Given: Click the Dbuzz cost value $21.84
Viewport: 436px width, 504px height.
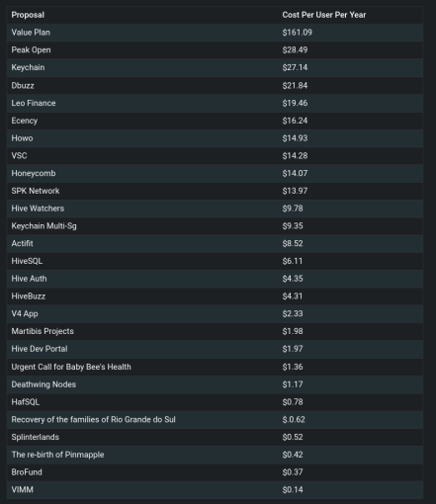Looking at the screenshot, I should tap(295, 86).
